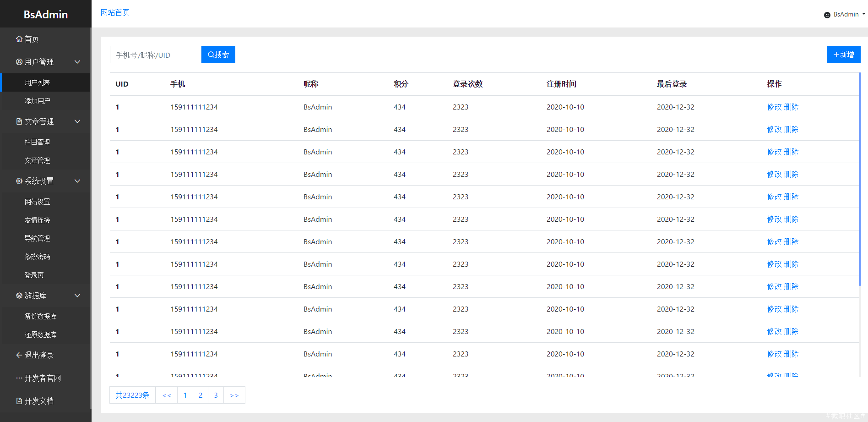Click the home icon beside 首页

[19, 39]
